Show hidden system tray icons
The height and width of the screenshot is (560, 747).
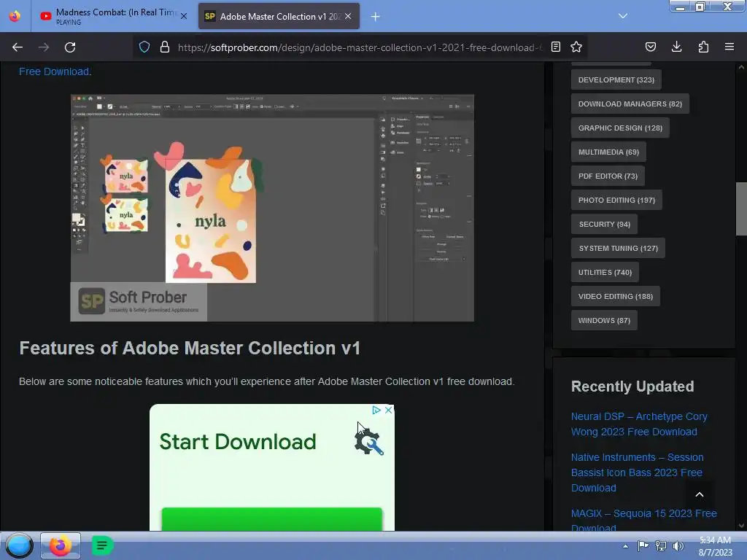[625, 546]
